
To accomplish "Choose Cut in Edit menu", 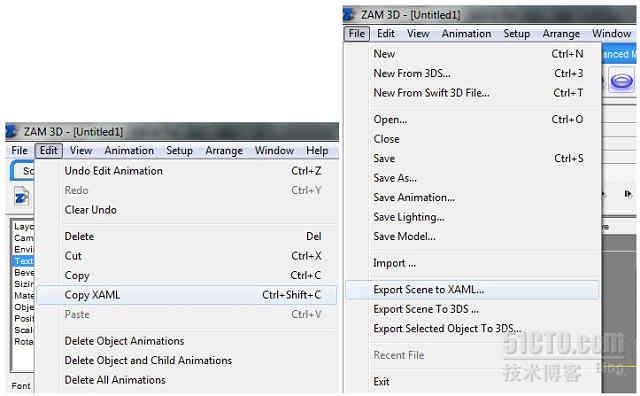I will click(187, 256).
